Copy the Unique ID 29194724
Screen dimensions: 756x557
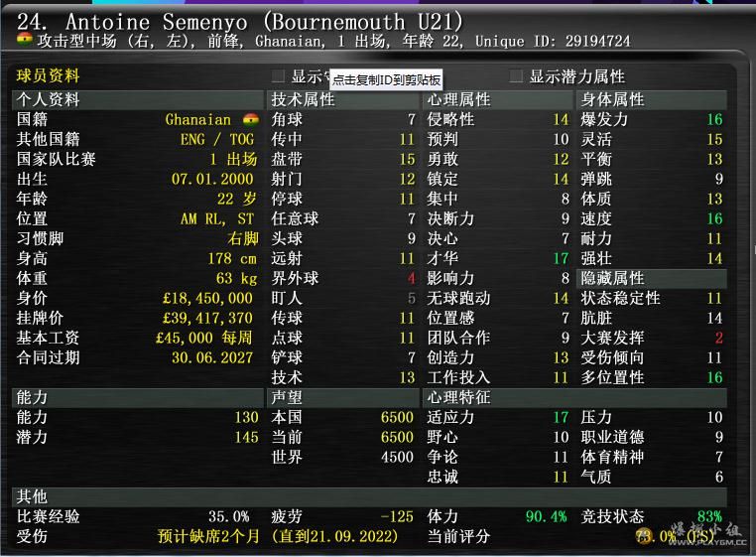(597, 41)
